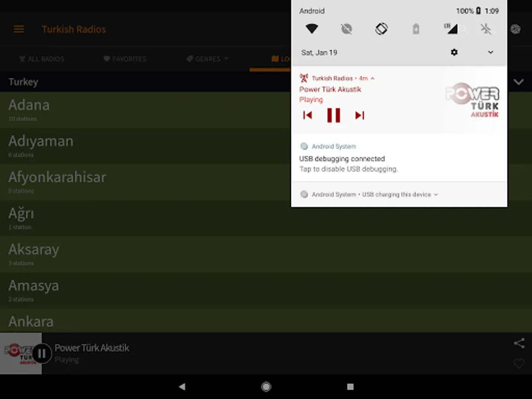Screen dimensions: 532x399
Task: Add current station to favorites heart
Action: tap(519, 364)
